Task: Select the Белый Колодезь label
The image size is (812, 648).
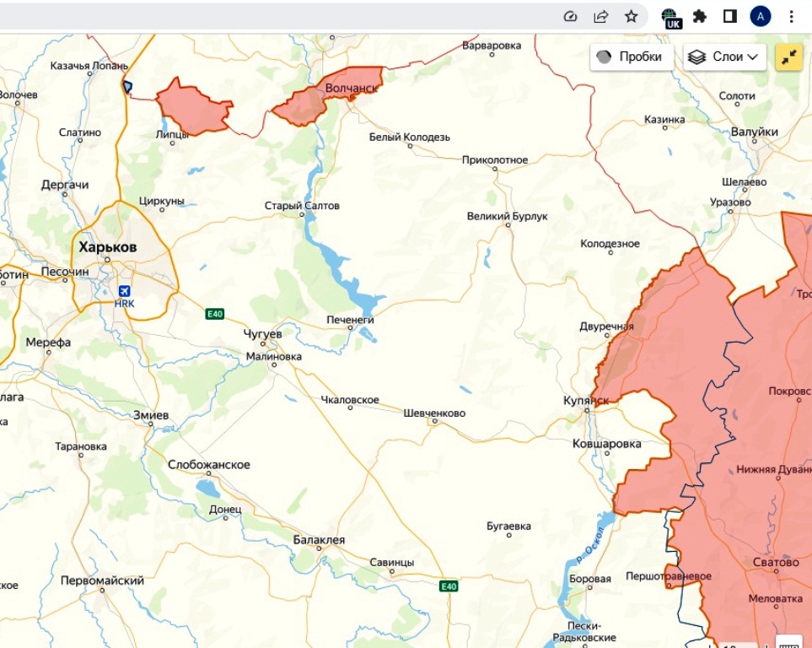Action: pyautogui.click(x=410, y=137)
